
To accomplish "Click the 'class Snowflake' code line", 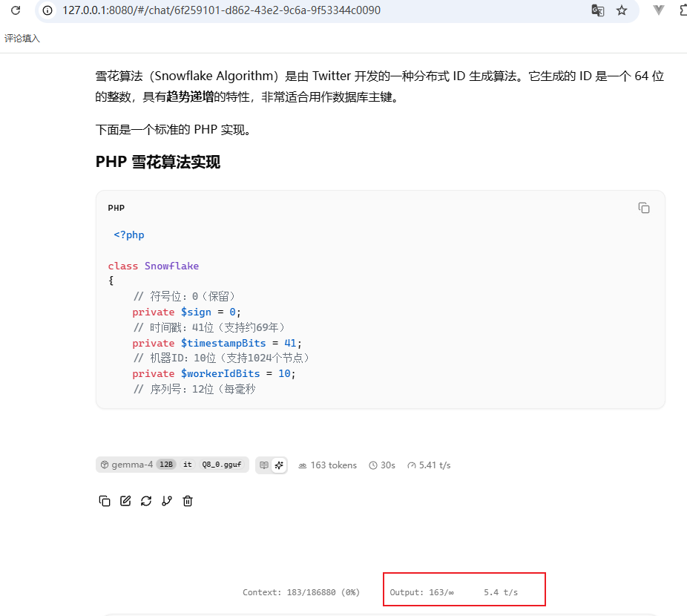I will click(154, 266).
